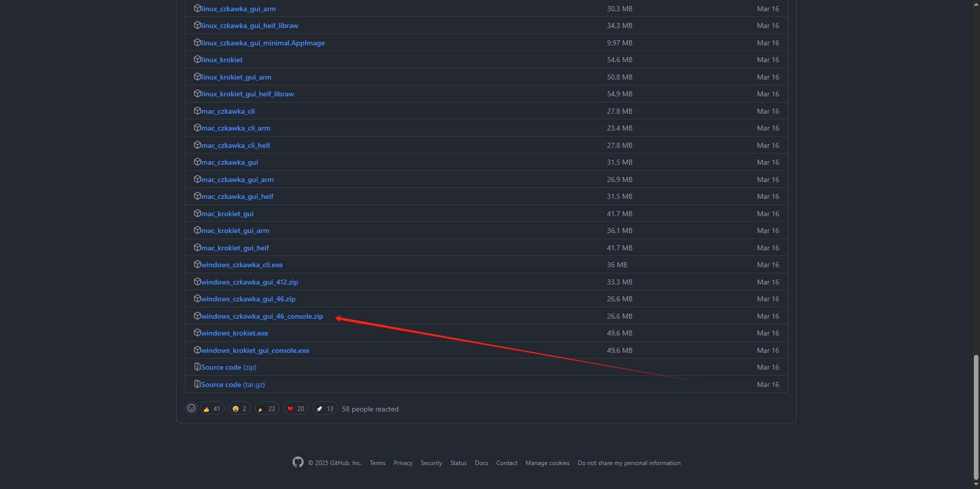The width and height of the screenshot is (980, 489).
Task: Download mac_czkawka_cli_arm
Action: tap(236, 128)
